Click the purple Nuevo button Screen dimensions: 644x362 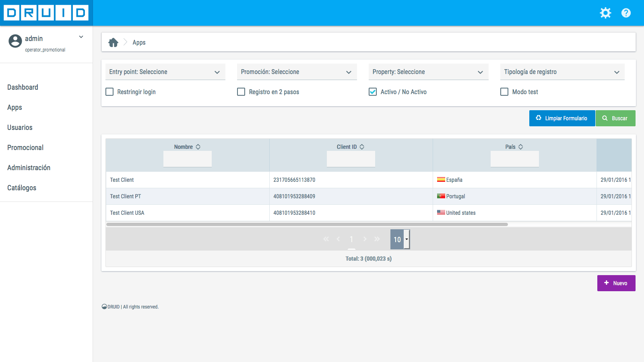click(x=616, y=283)
